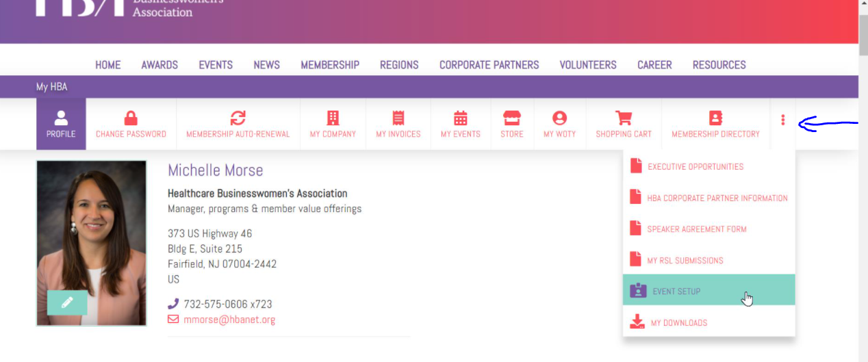The width and height of the screenshot is (868, 362).
Task: Select the PROFILE tab label
Action: point(61,134)
